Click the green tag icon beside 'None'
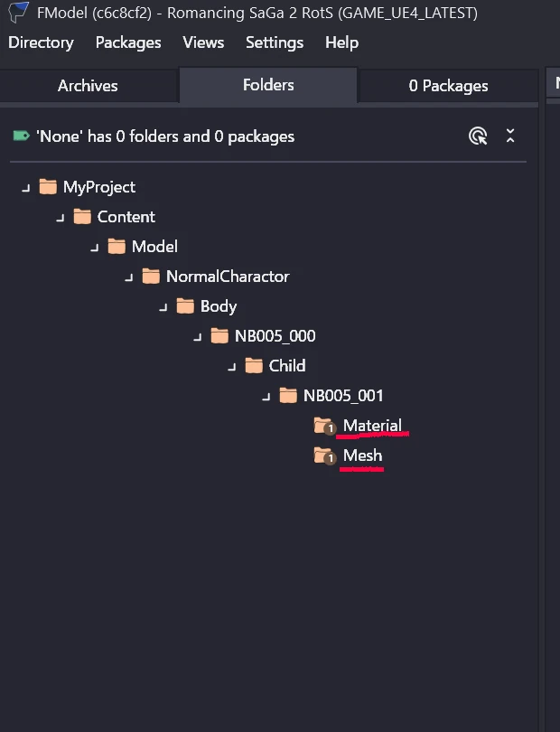 pos(21,136)
